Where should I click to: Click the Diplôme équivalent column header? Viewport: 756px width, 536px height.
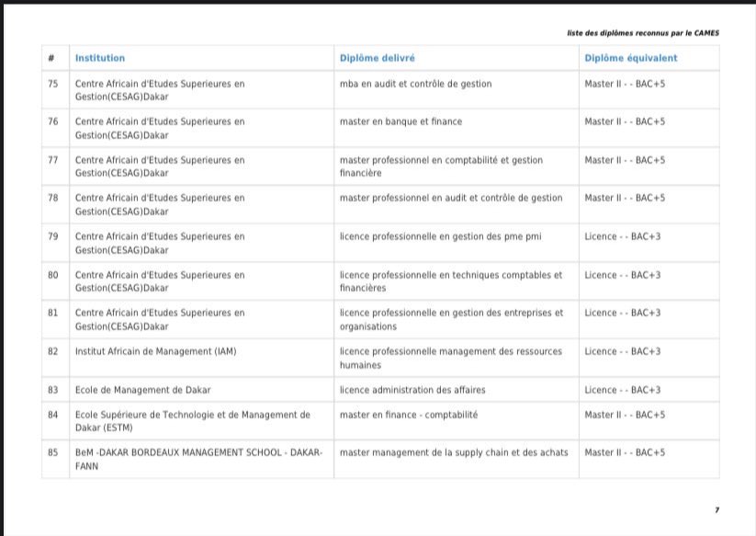pyautogui.click(x=631, y=58)
